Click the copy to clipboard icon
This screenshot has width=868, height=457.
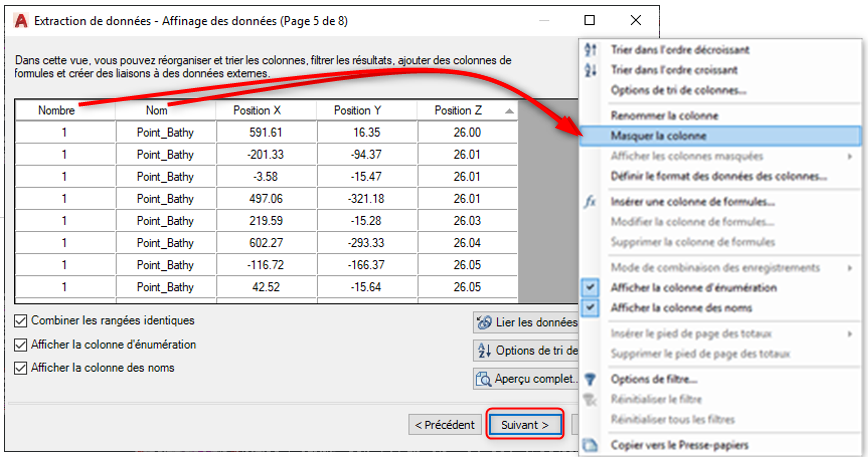tap(590, 445)
